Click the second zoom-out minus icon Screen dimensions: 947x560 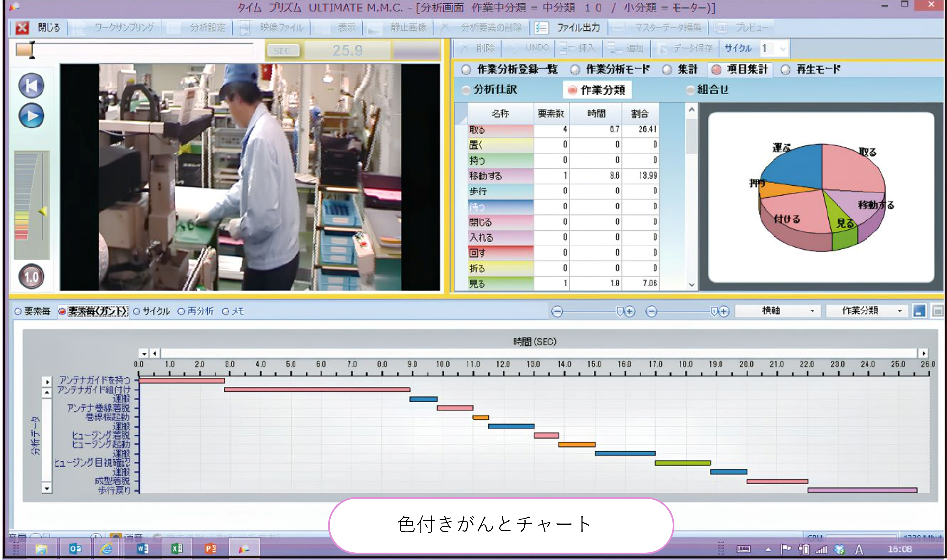(651, 312)
